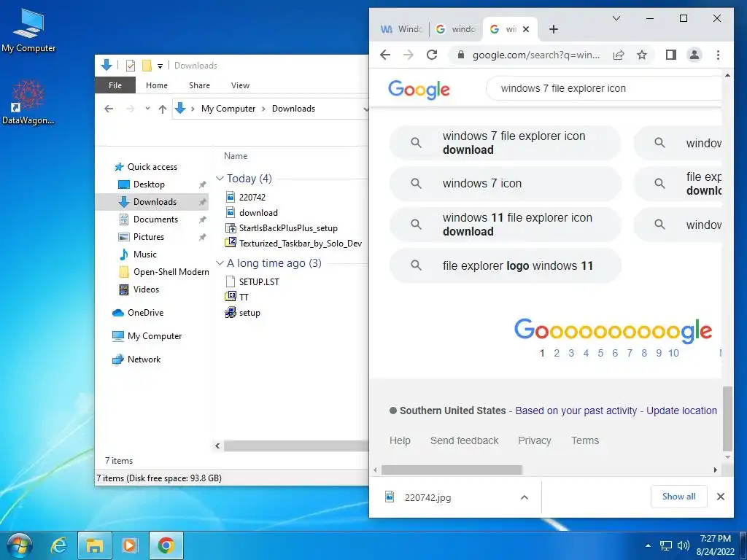
Task: Switch to the Share ribbon tab
Action: pyautogui.click(x=199, y=85)
